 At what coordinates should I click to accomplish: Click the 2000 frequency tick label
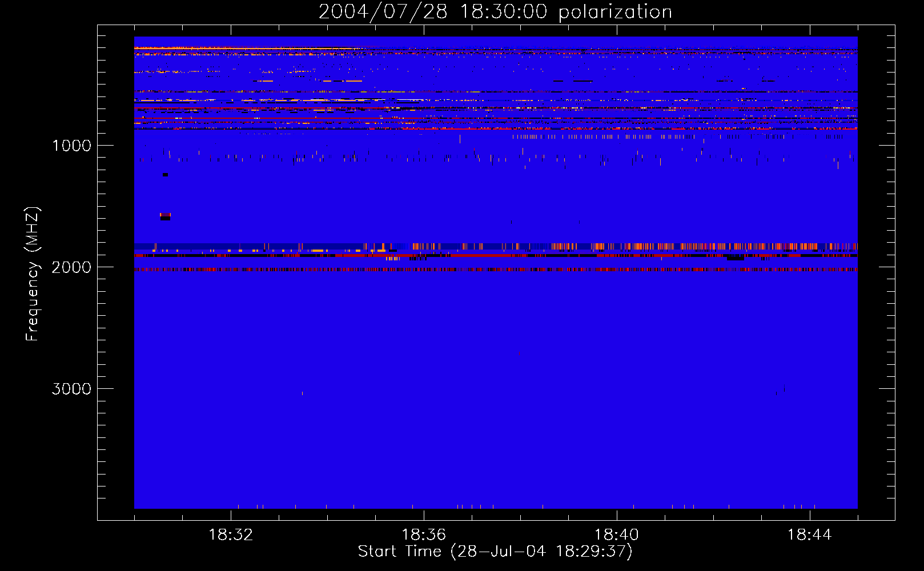(71, 267)
